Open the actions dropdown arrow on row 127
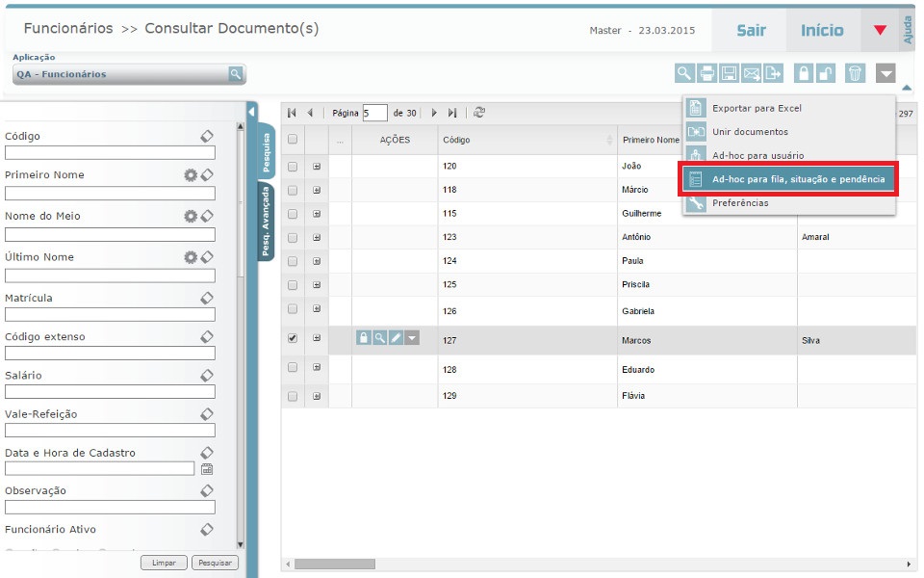Image resolution: width=924 pixels, height=578 pixels. (x=412, y=338)
